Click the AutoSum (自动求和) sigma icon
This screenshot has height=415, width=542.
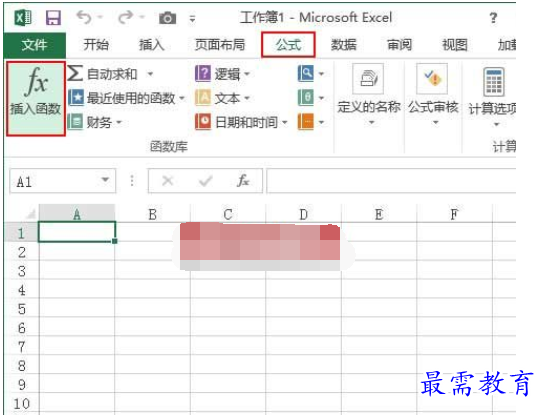(x=75, y=73)
